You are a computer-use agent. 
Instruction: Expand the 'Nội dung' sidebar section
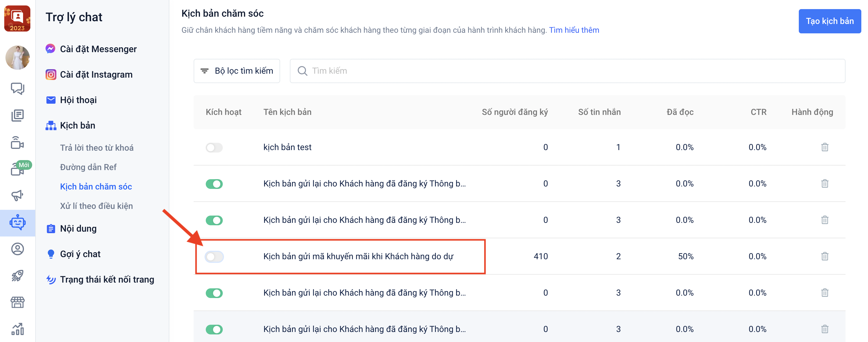78,229
